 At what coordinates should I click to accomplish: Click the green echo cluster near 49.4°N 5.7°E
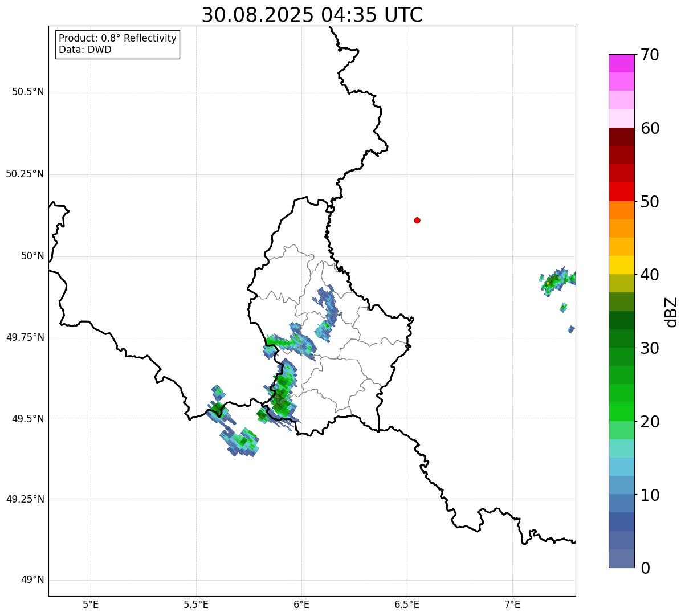(240, 442)
